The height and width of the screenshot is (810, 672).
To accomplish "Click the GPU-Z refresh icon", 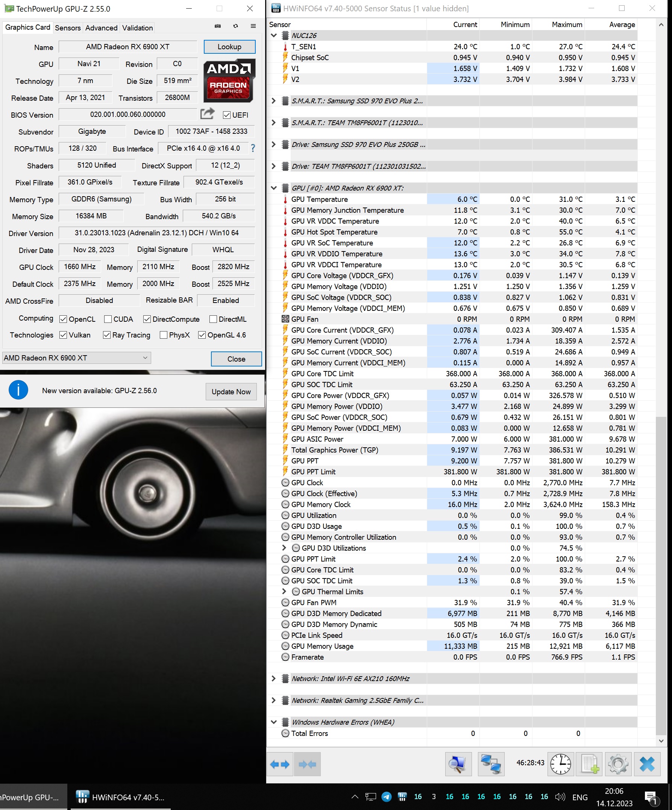I will point(235,26).
